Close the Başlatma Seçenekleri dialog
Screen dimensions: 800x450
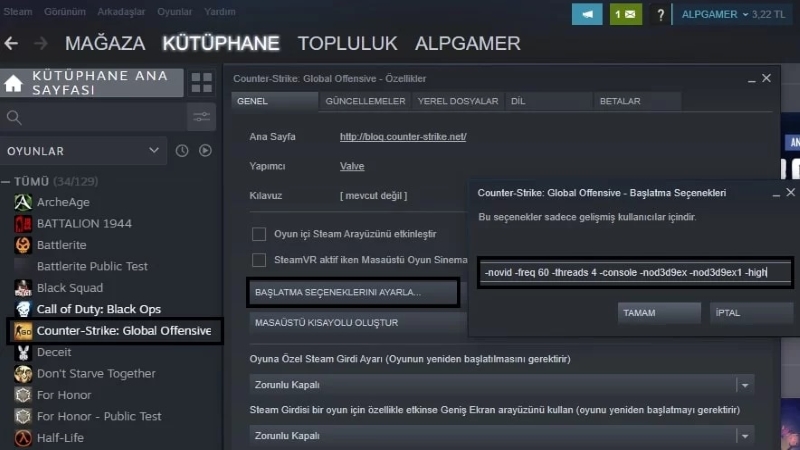coord(790,192)
